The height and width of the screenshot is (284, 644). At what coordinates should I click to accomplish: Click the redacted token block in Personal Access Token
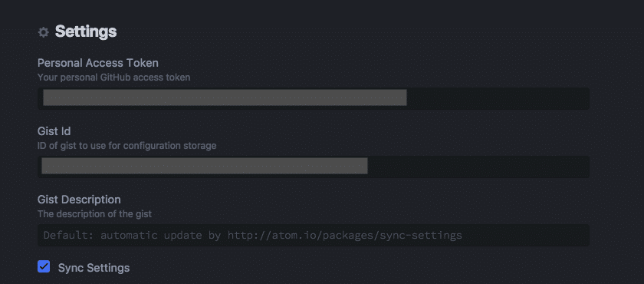pos(225,97)
